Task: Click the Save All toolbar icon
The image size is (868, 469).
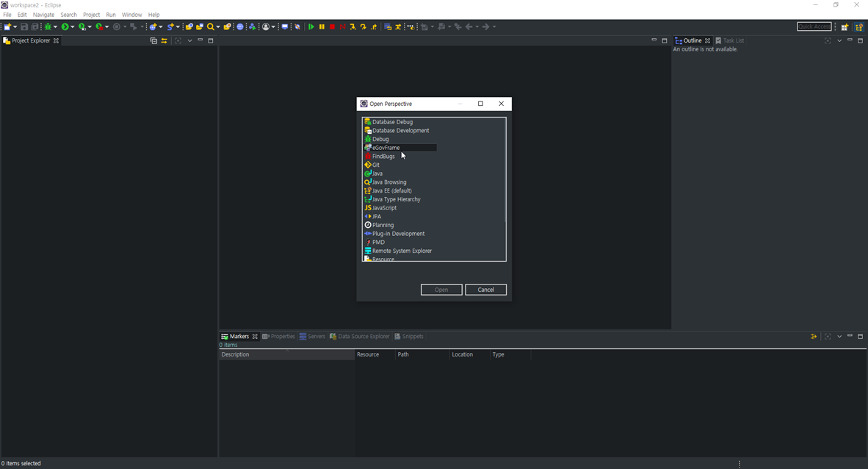Action: 35,26
